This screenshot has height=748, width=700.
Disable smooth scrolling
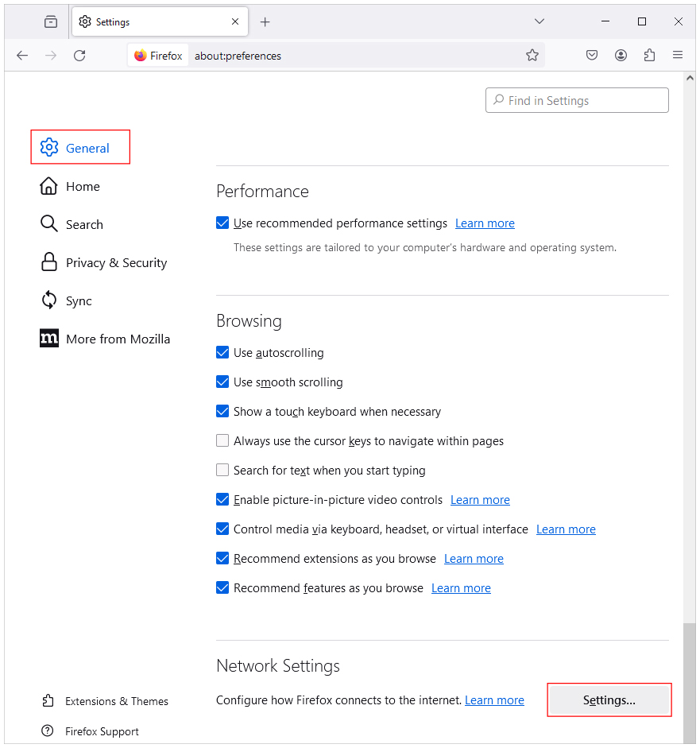click(222, 382)
